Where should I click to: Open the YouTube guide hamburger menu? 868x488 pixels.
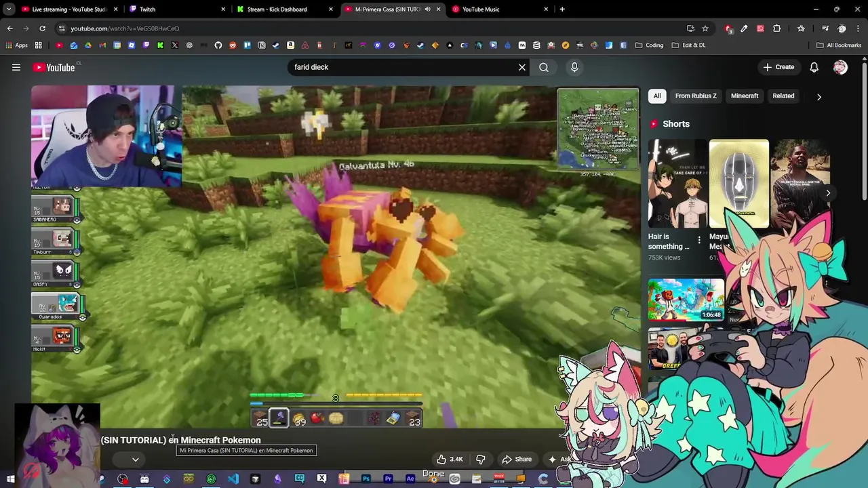[x=16, y=67]
